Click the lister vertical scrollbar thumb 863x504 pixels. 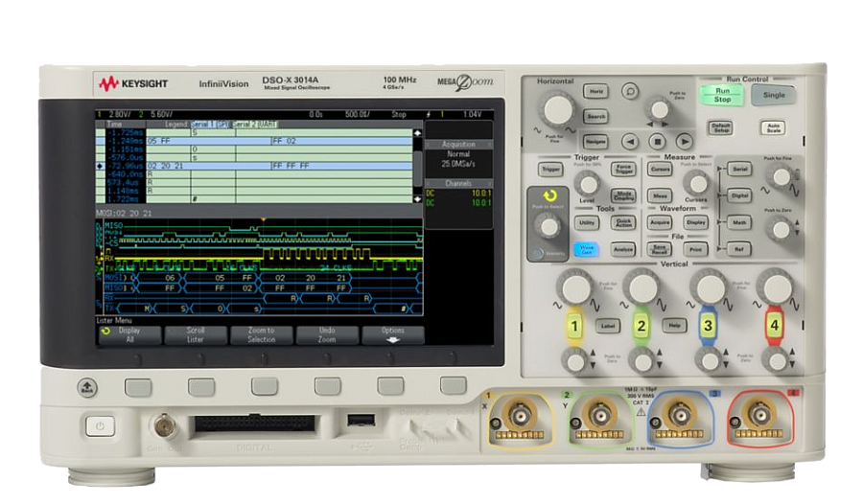418,170
